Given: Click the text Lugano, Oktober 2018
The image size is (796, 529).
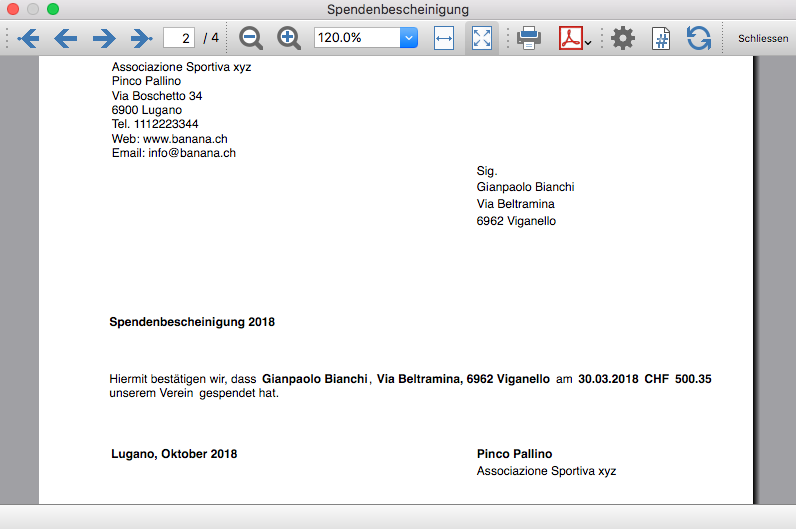Looking at the screenshot, I should coord(174,454).
